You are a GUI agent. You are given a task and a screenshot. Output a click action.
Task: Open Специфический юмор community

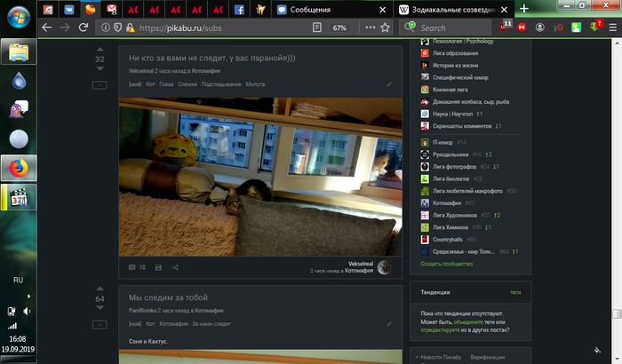460,78
